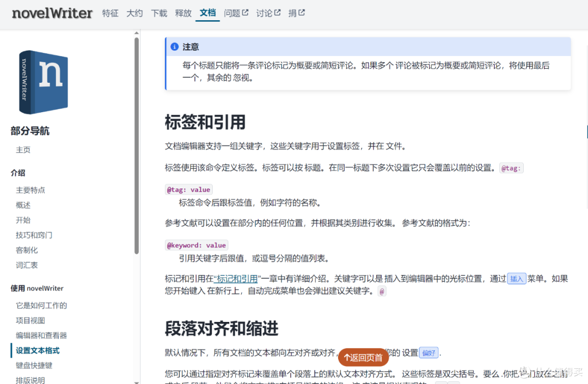The width and height of the screenshot is (588, 384).
Task: Open the 捐 external link
Action: coord(296,13)
